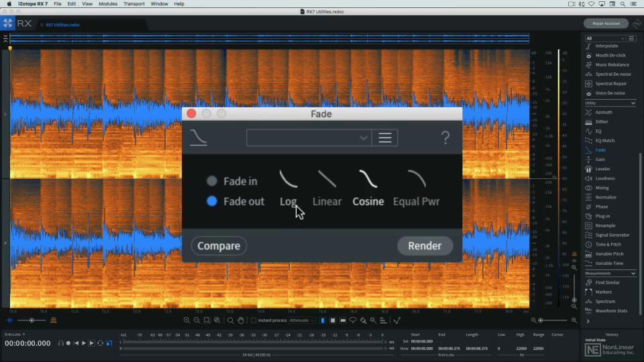This screenshot has height=362, width=644.
Task: Open the Edit menu
Action: tap(72, 4)
